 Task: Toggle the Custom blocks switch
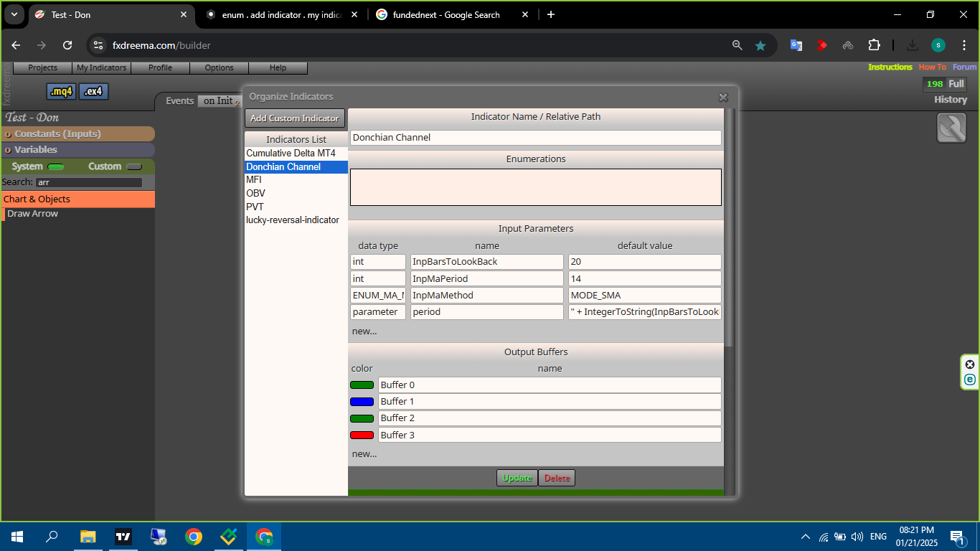134,166
